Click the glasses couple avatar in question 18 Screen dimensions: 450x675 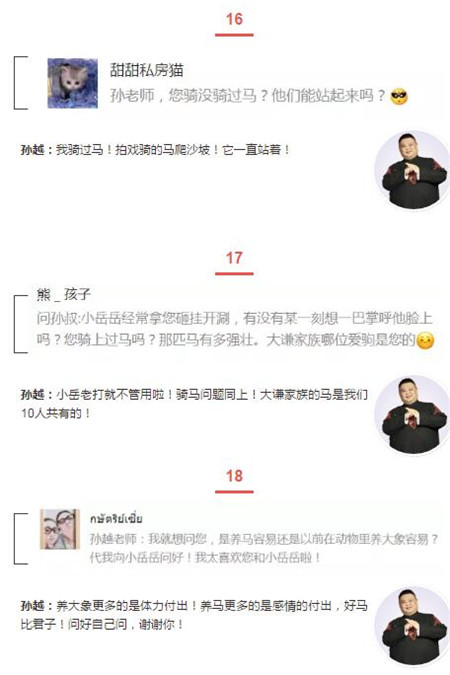[x=60, y=529]
